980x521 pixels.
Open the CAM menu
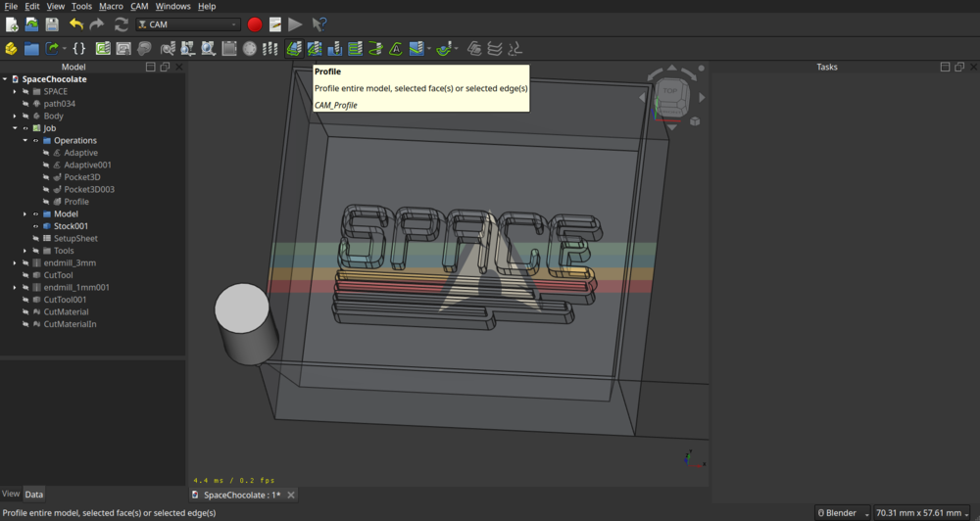[x=139, y=6]
